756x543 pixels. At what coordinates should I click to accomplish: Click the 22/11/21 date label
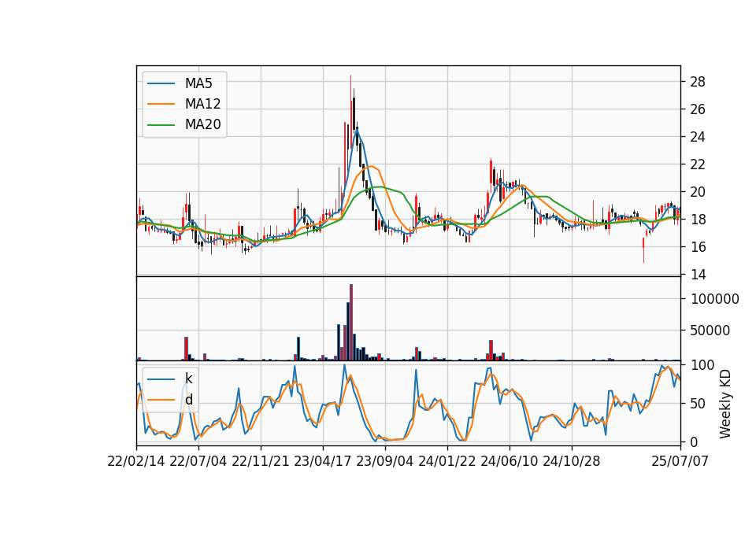(x=261, y=461)
